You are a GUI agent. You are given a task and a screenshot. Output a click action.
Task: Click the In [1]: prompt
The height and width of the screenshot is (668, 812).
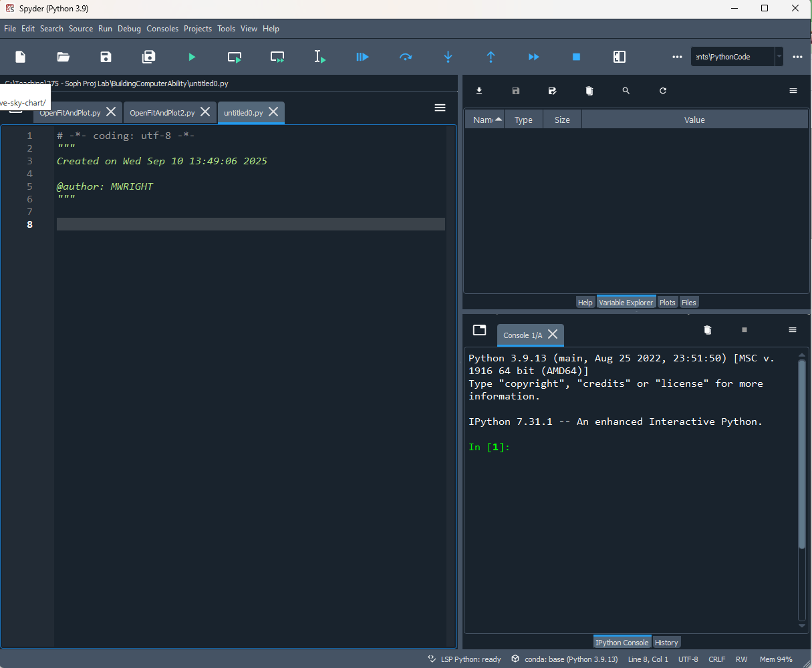[x=489, y=447]
